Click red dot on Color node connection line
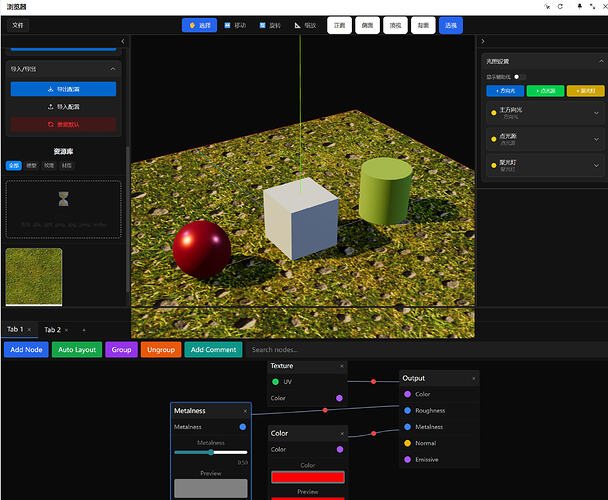This screenshot has height=500, width=608. click(373, 433)
